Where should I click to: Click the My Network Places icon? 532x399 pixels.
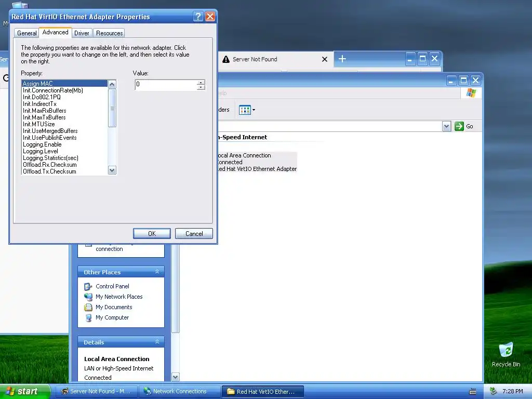88,297
